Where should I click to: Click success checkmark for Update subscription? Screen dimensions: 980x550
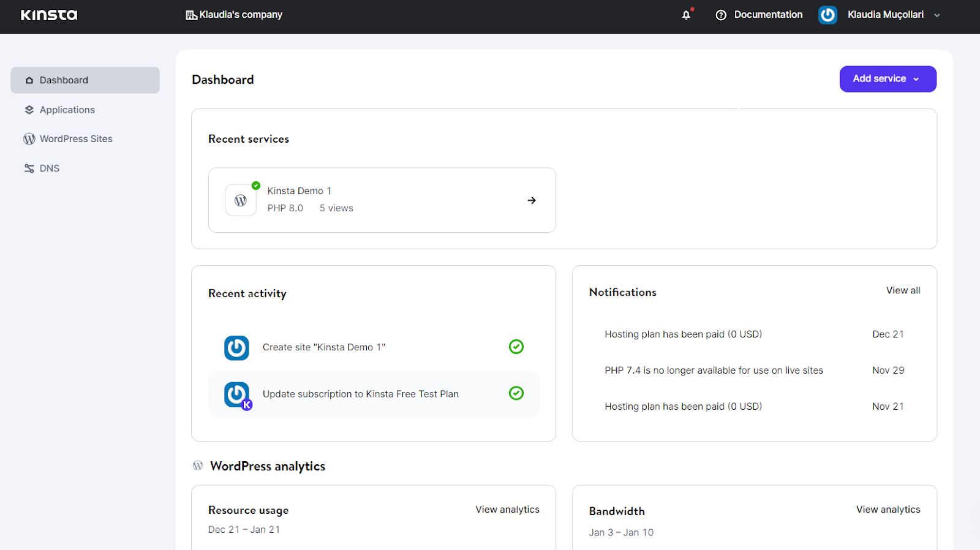[516, 393]
